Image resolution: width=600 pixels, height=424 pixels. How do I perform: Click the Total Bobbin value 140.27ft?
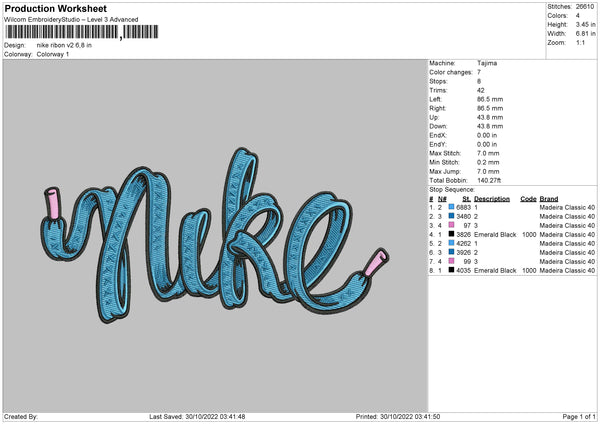tap(489, 181)
